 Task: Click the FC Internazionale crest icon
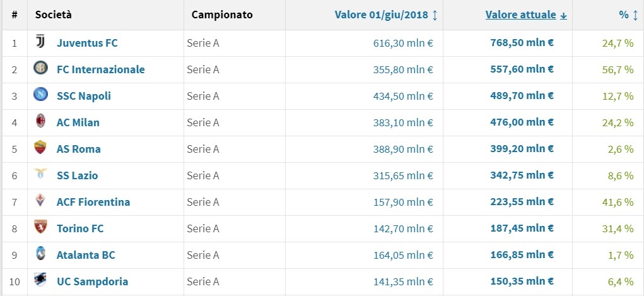pyautogui.click(x=41, y=69)
